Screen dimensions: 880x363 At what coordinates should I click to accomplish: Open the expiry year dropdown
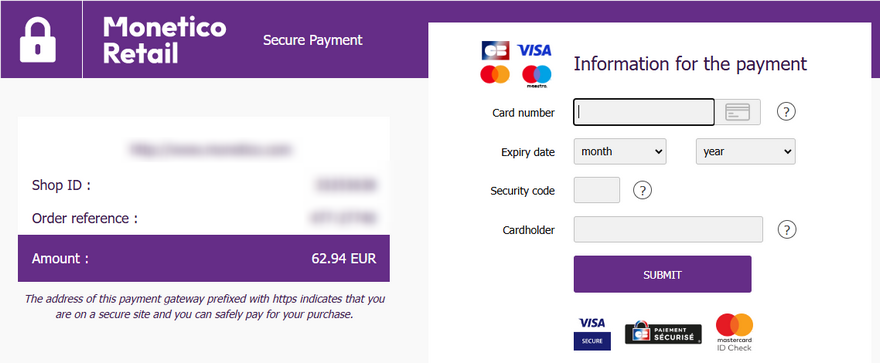(x=745, y=151)
